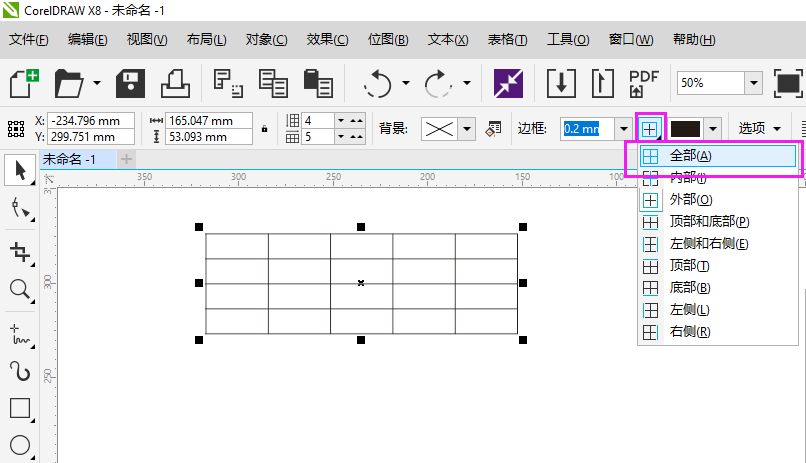This screenshot has width=806, height=463.
Task: Switch to the 未命名 -1 document tab
Action: coord(70,159)
